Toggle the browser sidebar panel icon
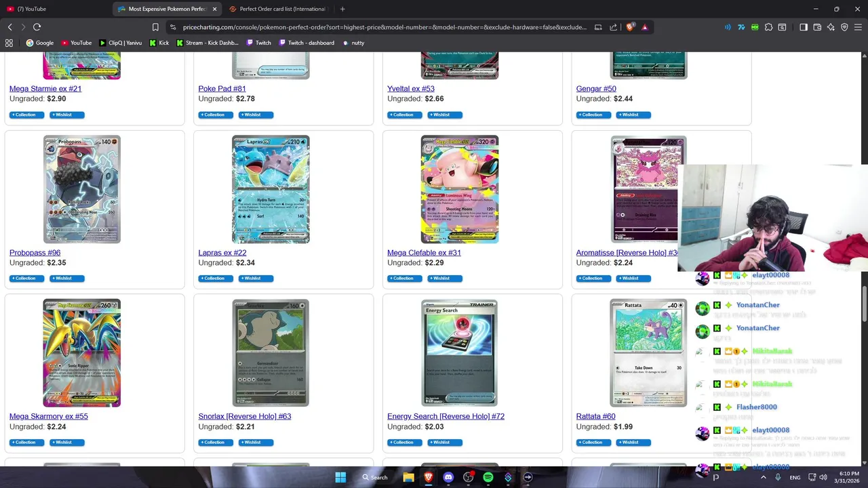Viewport: 868px width, 488px height. [804, 27]
